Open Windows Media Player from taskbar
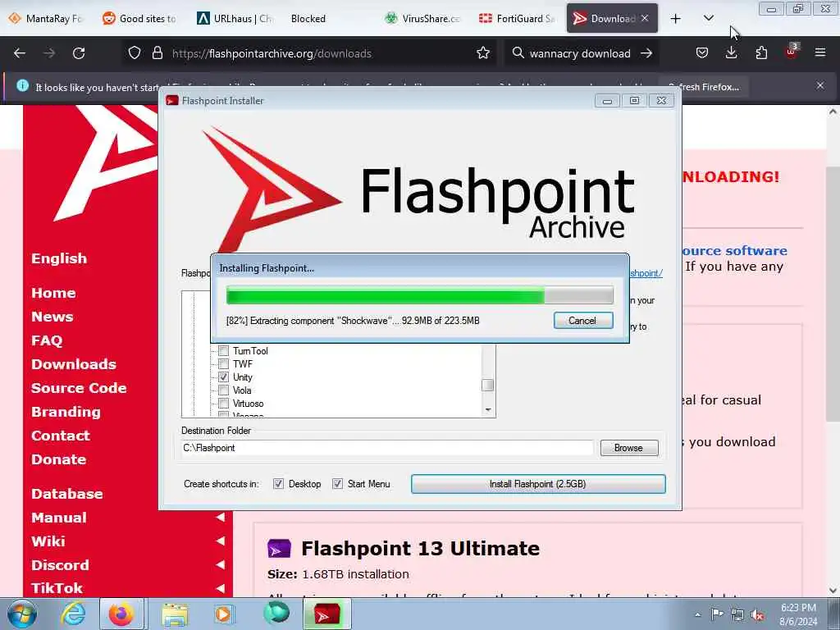 (223, 614)
